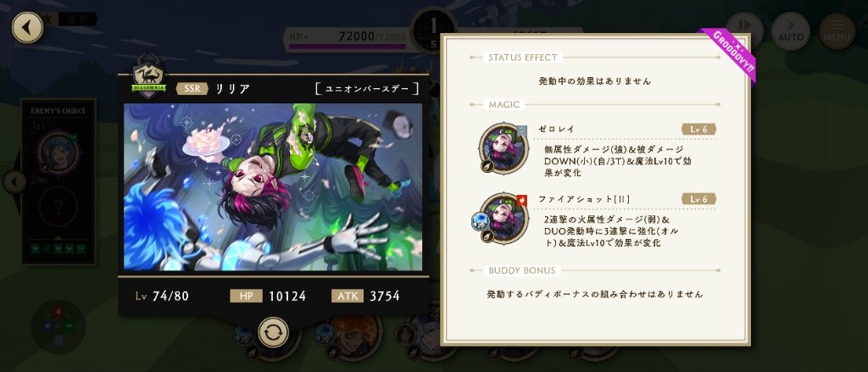Flip the card with the circular refresh icon
The image size is (868, 372).
click(274, 332)
